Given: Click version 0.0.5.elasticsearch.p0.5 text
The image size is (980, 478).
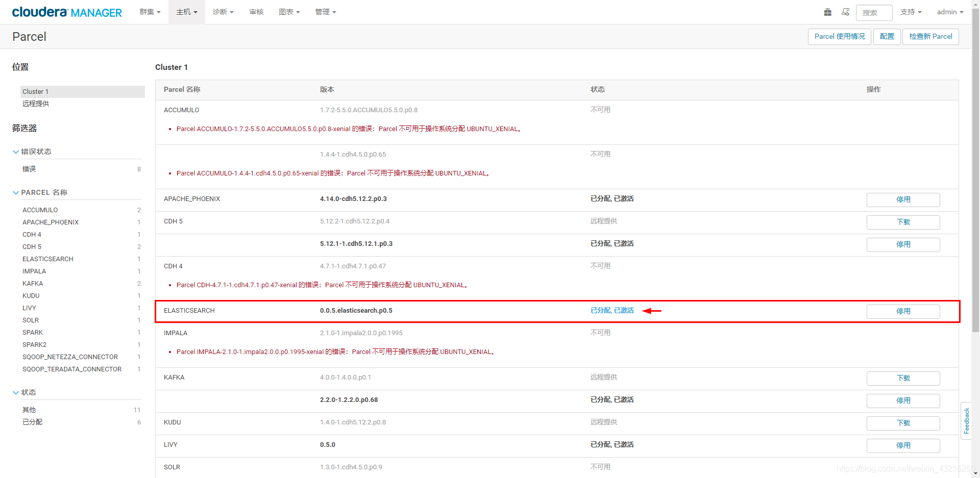Looking at the screenshot, I should 356,311.
